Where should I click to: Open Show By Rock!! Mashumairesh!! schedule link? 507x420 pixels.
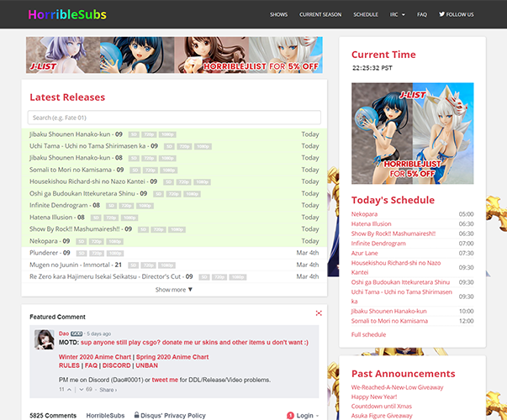tap(393, 234)
